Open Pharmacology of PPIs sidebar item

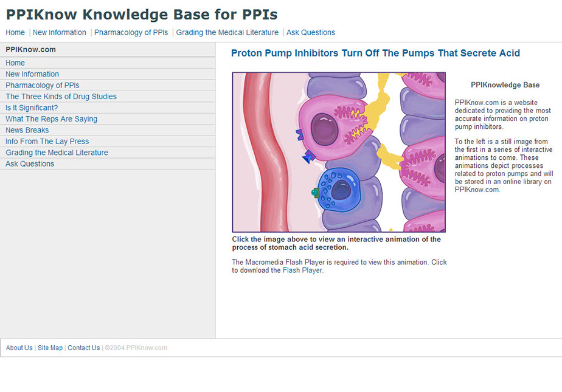[43, 86]
